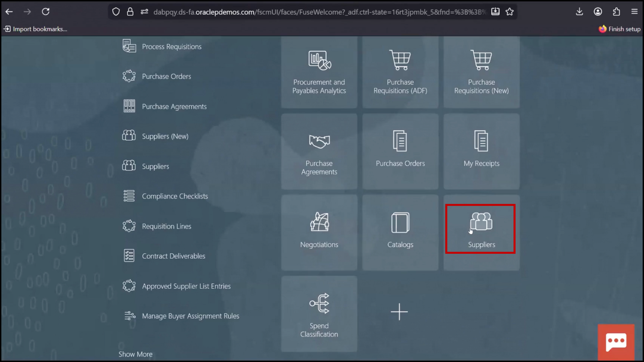Screen dimensions: 644x362
Task: Open Purchase Requisitions (ADF)
Action: (x=400, y=72)
